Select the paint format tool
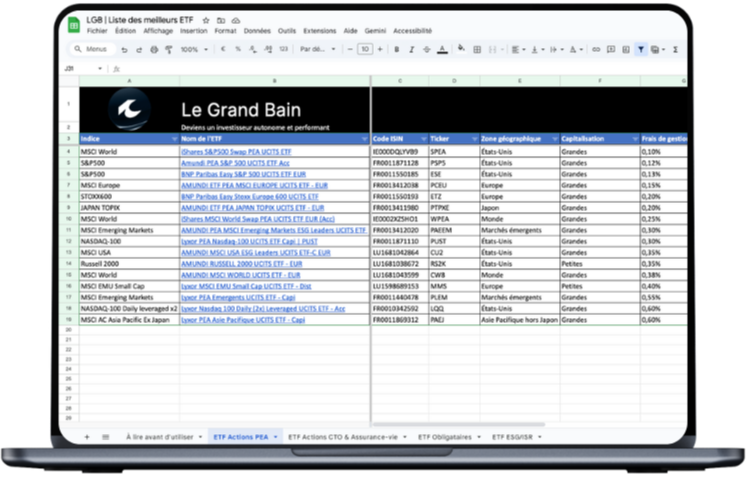Image resolution: width=747 pixels, height=477 pixels. pos(169,49)
